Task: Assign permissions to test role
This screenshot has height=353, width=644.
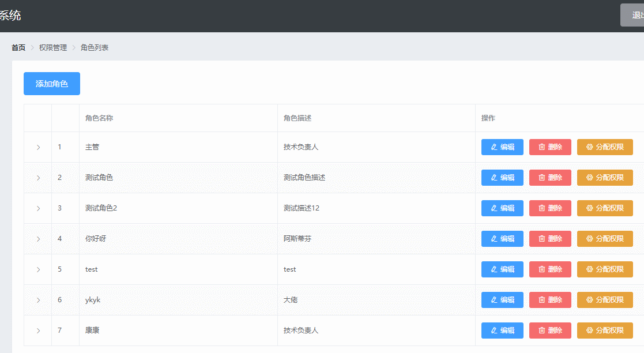Action: point(605,269)
